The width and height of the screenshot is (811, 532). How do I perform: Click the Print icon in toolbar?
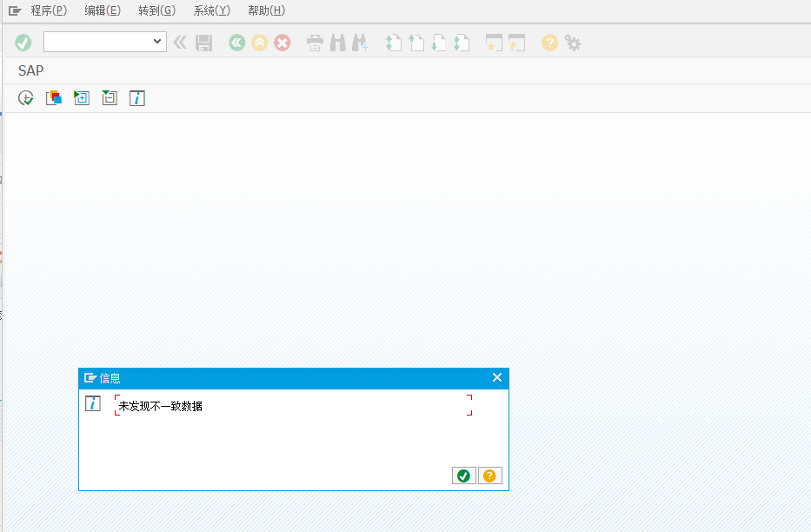(316, 42)
